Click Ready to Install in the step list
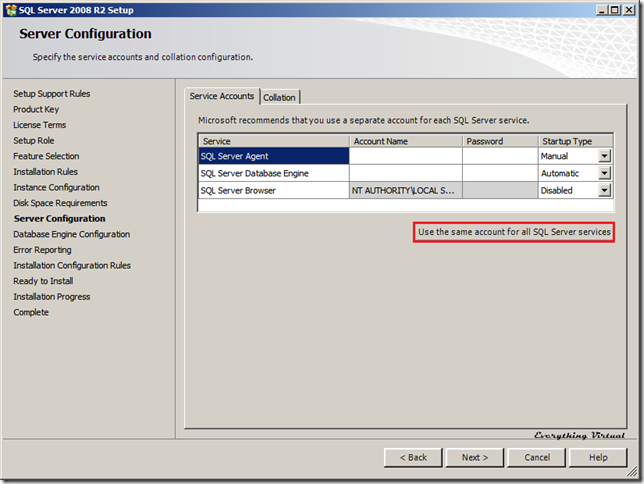Image resolution: width=644 pixels, height=484 pixels. (43, 281)
